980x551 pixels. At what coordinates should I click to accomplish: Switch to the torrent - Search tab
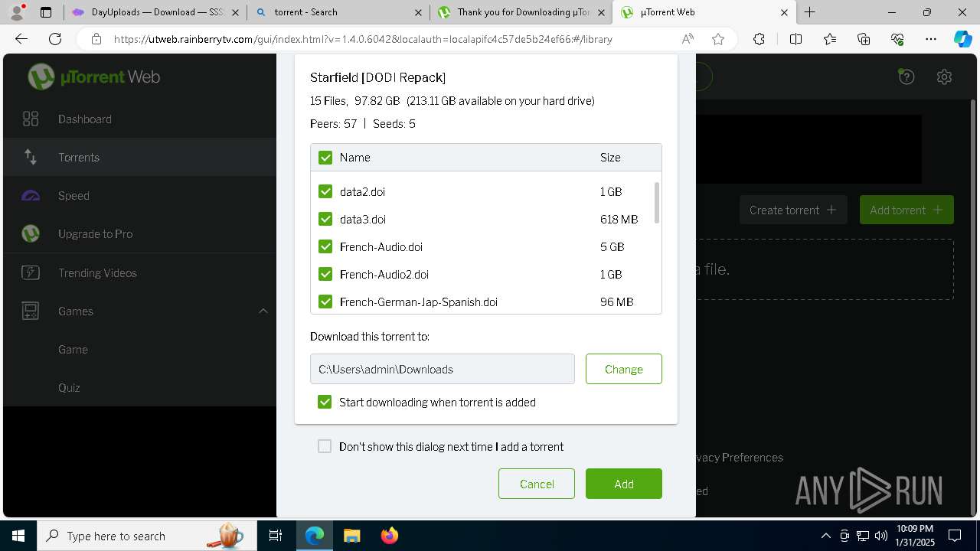[338, 12]
